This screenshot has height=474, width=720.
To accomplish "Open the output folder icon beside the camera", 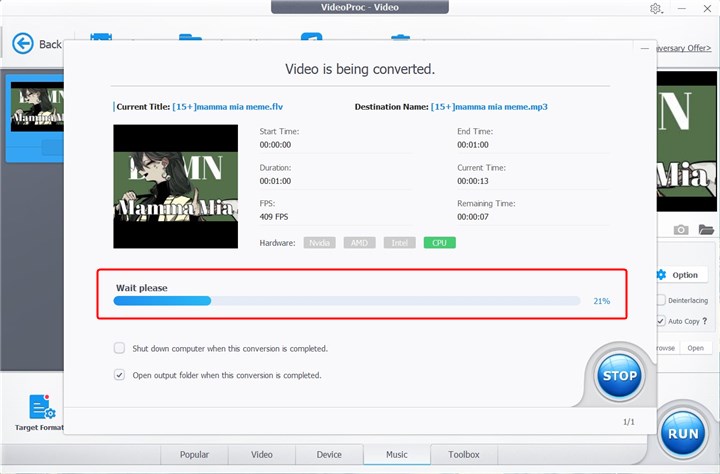I will [706, 229].
